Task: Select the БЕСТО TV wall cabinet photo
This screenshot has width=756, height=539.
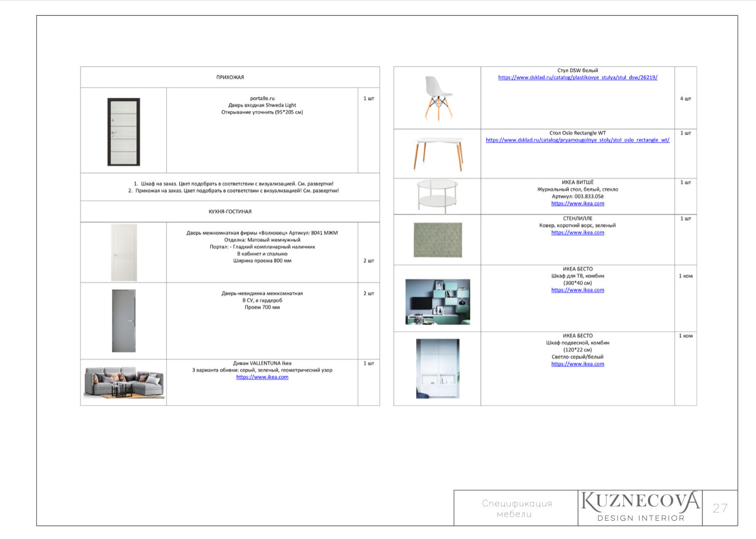Action: (x=438, y=302)
